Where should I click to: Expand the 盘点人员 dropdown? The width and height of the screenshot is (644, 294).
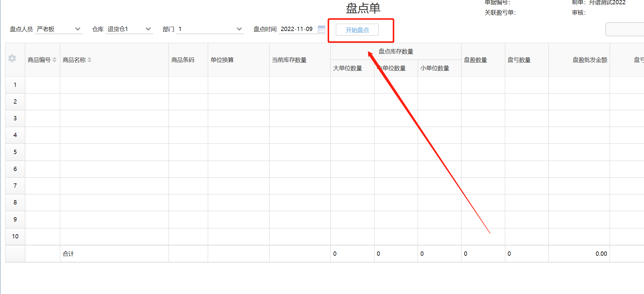coord(78,29)
